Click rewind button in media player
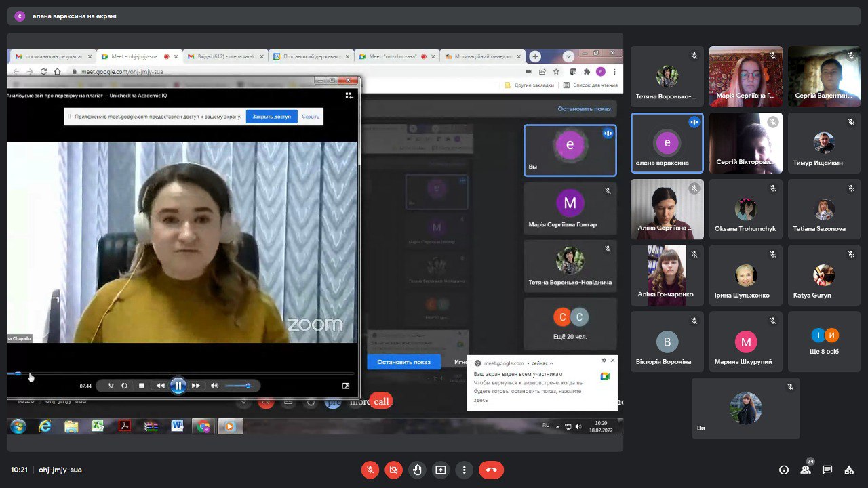 coord(160,386)
